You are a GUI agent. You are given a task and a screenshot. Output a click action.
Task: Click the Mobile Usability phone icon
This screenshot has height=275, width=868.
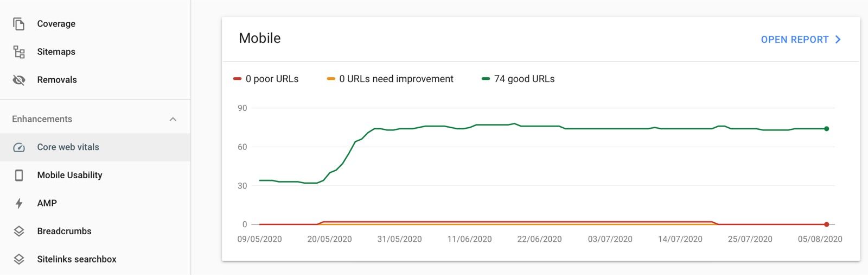19,175
